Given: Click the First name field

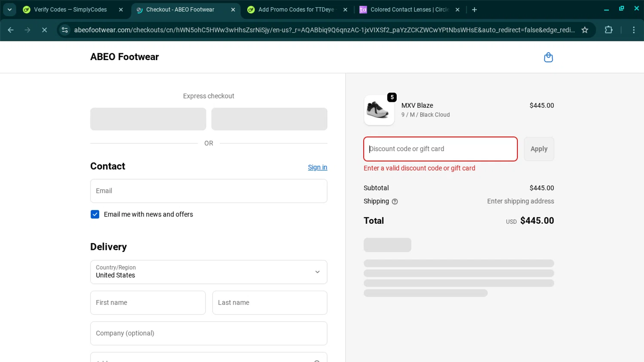Looking at the screenshot, I should (148, 303).
